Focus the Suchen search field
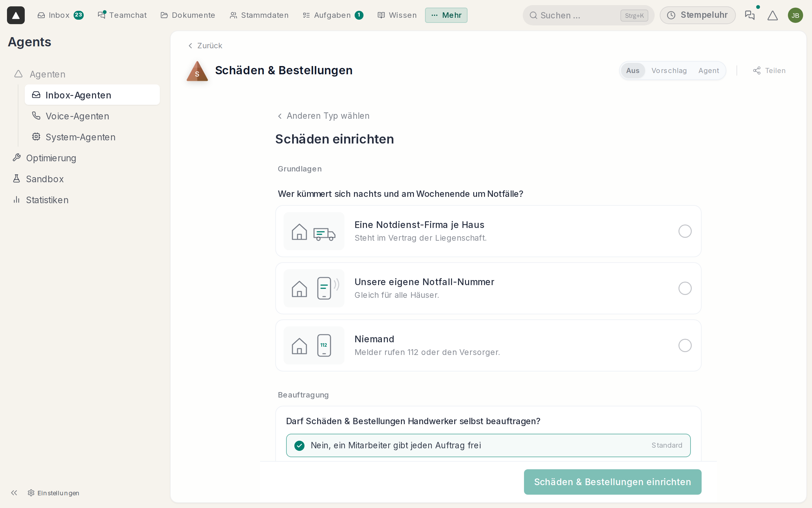812x508 pixels. 588,15
